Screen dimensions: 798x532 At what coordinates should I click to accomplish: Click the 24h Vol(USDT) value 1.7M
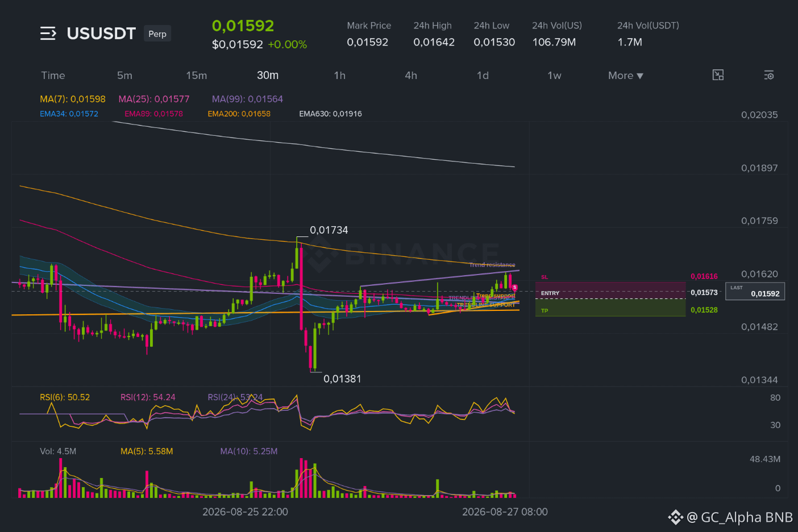coord(630,42)
